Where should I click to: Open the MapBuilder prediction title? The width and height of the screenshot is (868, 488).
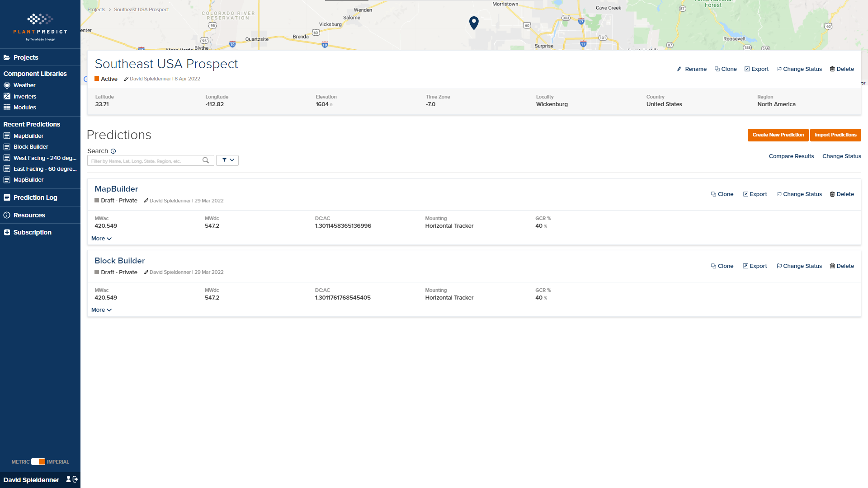(116, 189)
